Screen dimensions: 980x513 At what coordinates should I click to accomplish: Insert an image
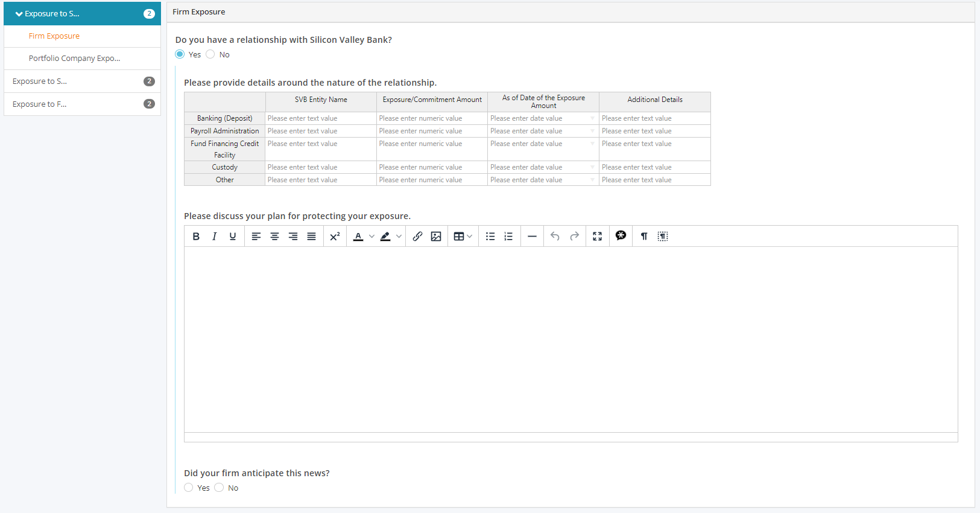pyautogui.click(x=436, y=237)
